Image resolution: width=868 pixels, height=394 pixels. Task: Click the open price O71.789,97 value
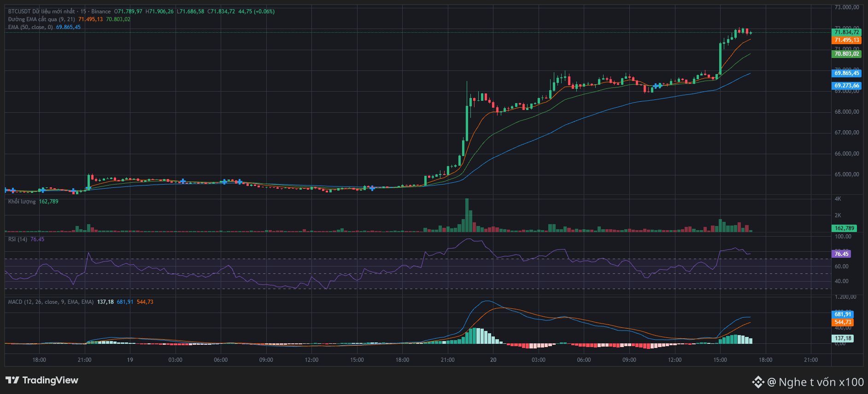pyautogui.click(x=128, y=12)
